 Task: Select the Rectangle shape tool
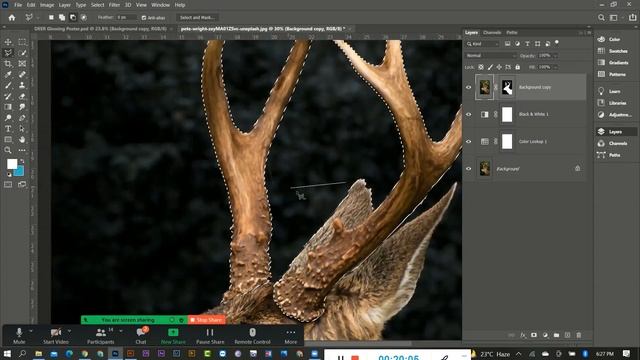(8, 140)
